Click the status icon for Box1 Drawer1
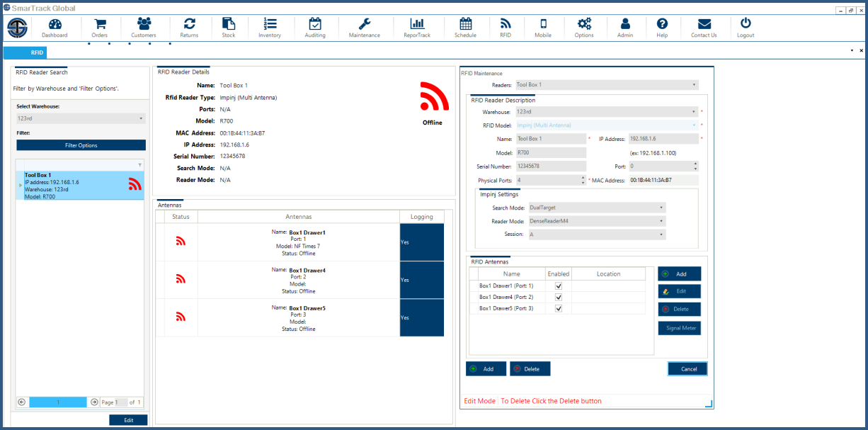 (x=181, y=241)
